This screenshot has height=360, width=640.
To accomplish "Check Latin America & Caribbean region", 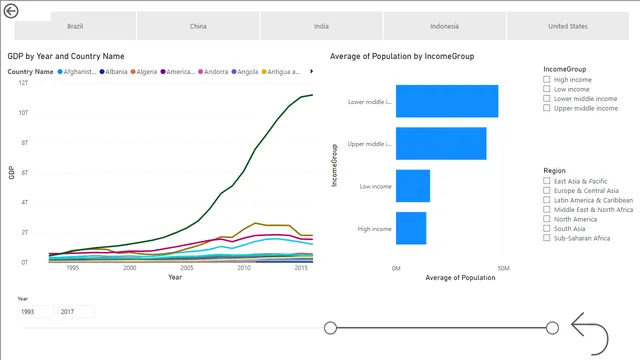I will pos(547,200).
